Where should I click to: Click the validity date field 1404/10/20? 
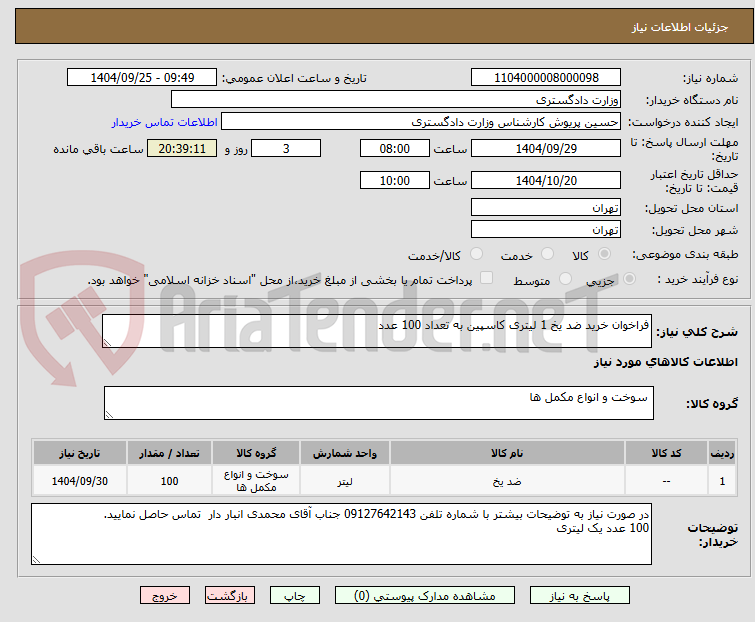point(546,180)
